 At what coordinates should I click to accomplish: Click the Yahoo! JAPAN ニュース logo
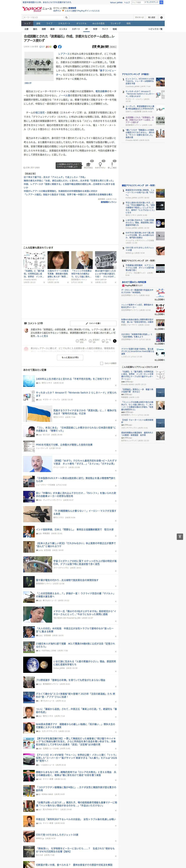[37, 9]
